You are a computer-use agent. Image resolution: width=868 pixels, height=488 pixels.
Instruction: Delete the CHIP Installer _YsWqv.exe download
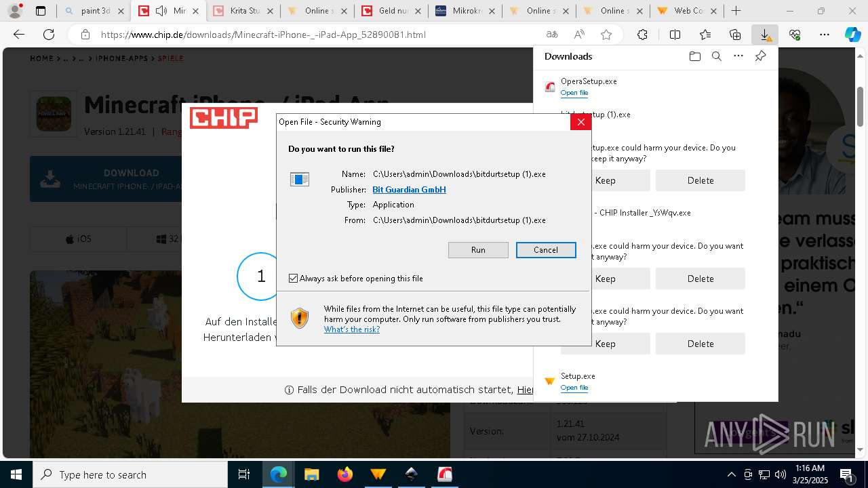[x=701, y=279]
